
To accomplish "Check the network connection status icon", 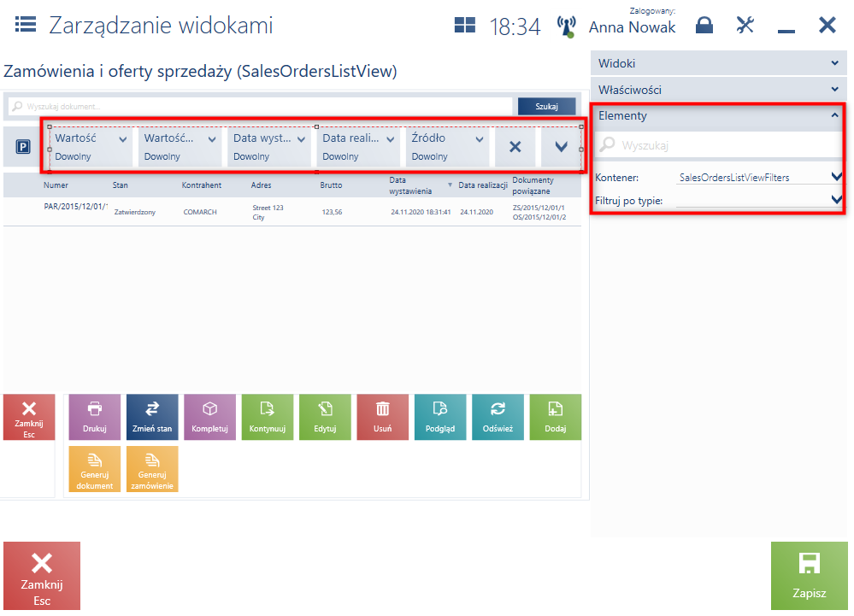I will click(x=566, y=26).
